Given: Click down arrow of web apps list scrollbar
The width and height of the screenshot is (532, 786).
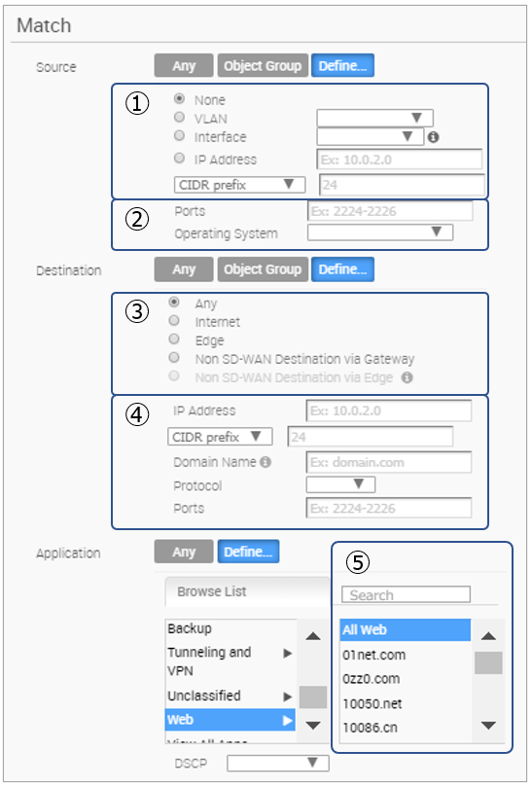Looking at the screenshot, I should point(488,725).
